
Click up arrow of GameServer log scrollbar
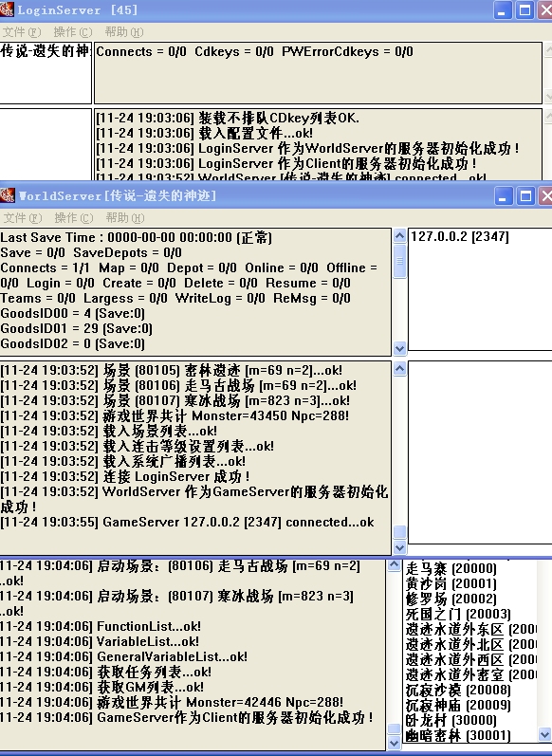[x=394, y=565]
